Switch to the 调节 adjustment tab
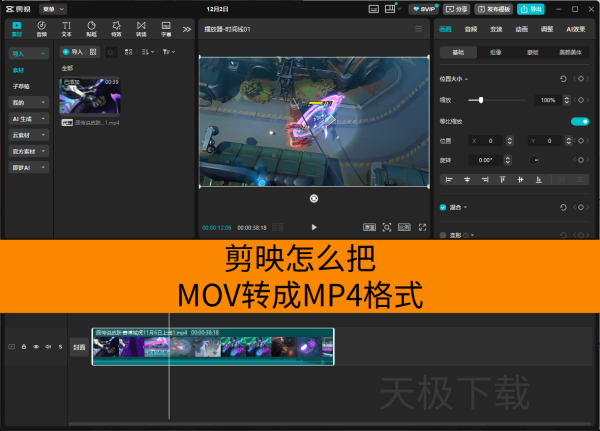The width and height of the screenshot is (600, 431). click(547, 29)
